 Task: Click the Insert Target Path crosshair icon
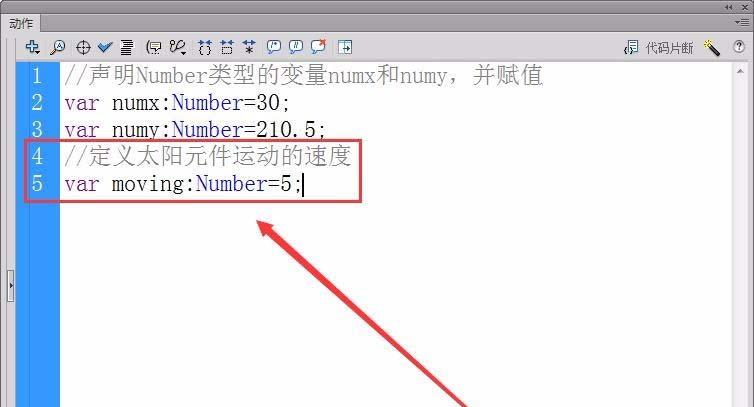pos(83,47)
